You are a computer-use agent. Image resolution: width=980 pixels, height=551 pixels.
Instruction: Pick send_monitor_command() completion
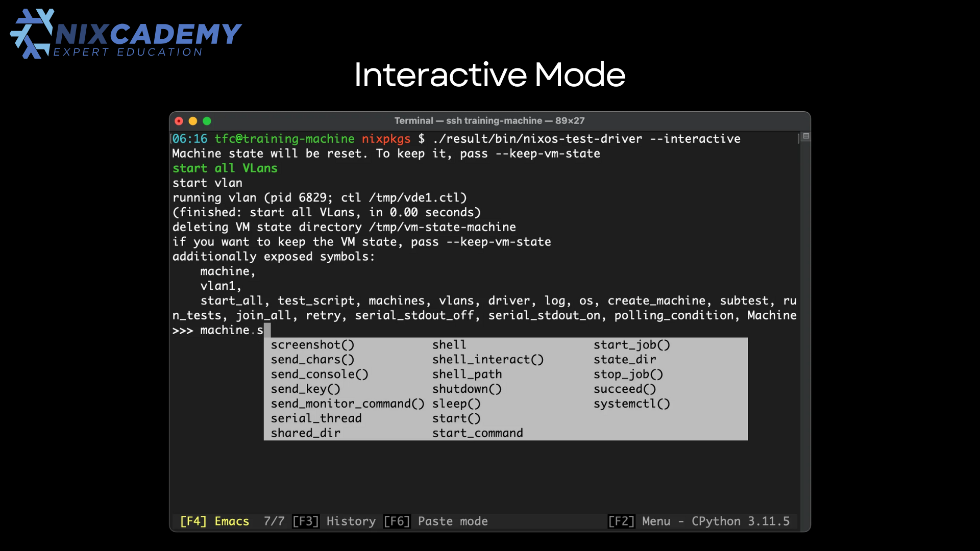[348, 404]
